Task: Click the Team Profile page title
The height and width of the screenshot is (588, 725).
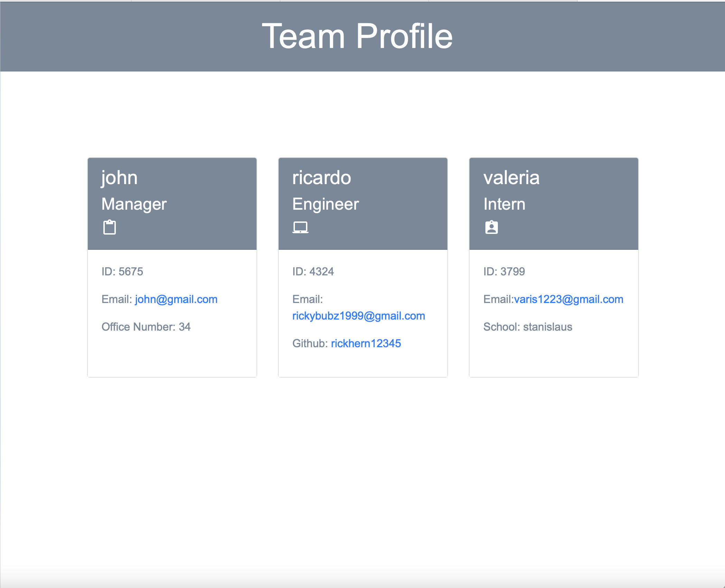Action: click(x=358, y=36)
